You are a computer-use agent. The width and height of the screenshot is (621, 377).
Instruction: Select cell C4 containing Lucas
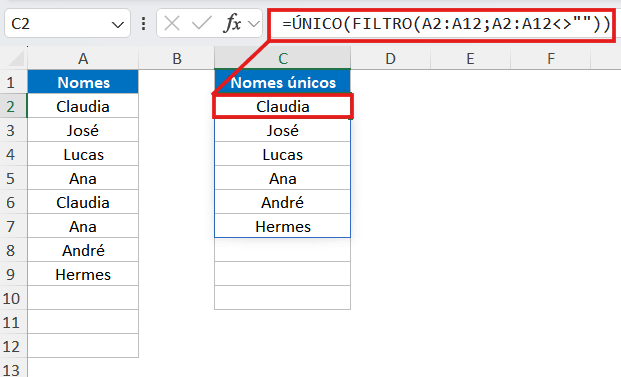pyautogui.click(x=283, y=154)
